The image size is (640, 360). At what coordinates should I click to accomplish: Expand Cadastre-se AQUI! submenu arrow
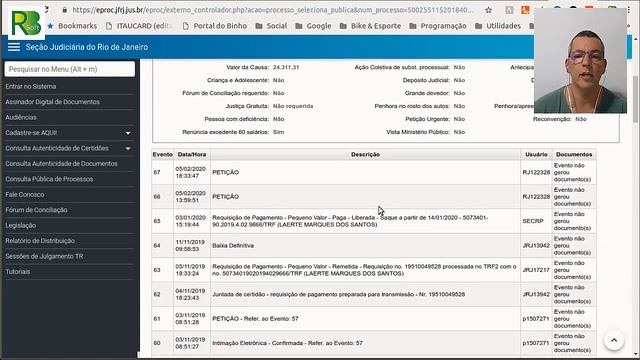click(x=128, y=133)
